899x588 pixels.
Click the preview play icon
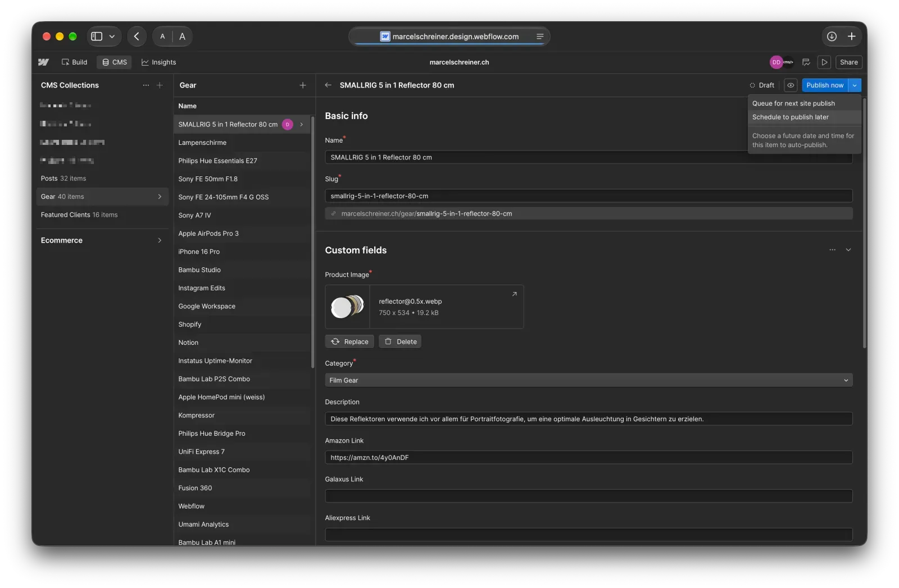[x=824, y=62]
